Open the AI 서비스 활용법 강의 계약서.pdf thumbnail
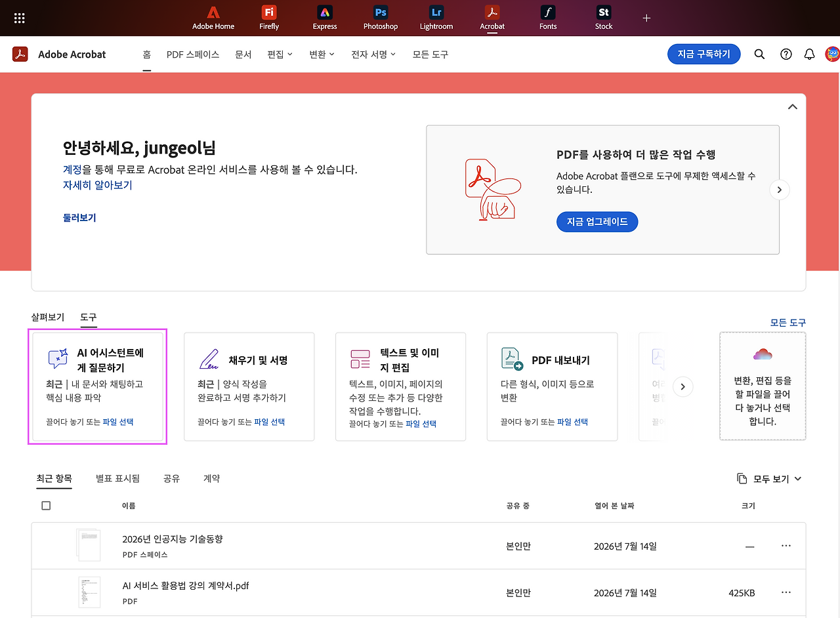Viewport: 840px width, 618px height. (89, 592)
